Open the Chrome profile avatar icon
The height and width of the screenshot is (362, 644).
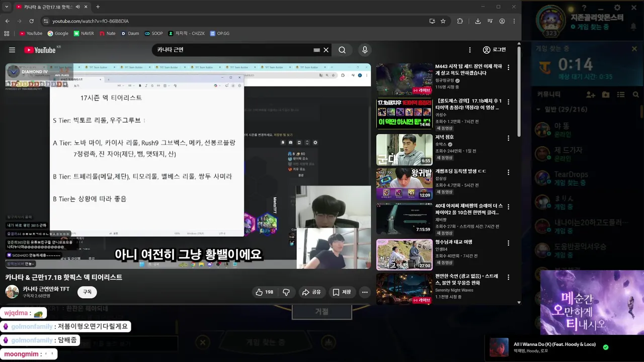coord(502,21)
